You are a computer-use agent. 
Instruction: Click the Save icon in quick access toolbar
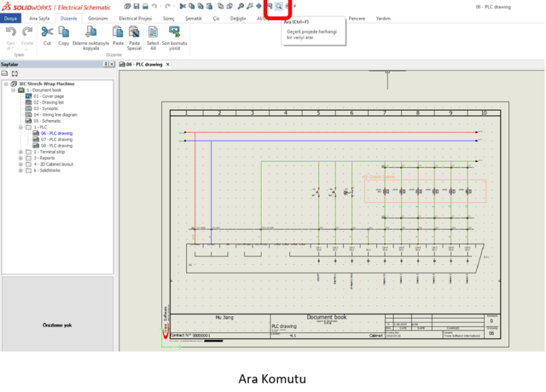(x=136, y=6)
